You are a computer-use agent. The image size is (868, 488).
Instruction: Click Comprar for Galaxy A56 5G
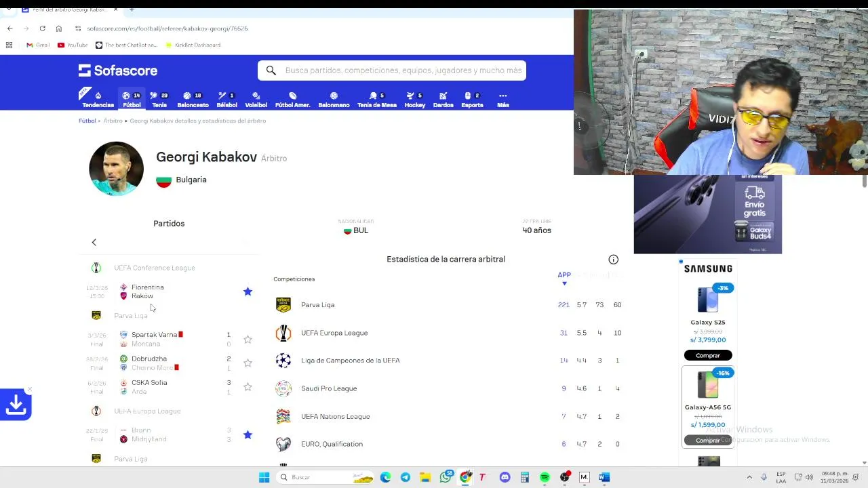pos(707,440)
